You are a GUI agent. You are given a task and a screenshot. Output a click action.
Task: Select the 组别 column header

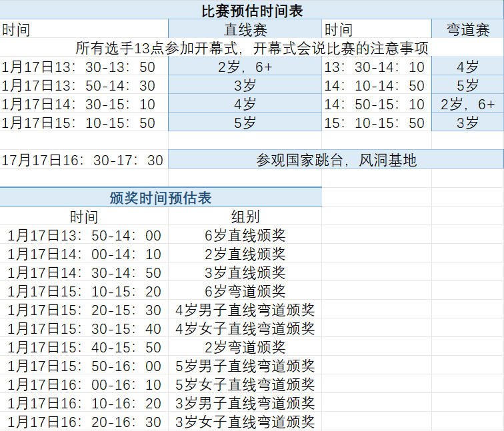(245, 216)
